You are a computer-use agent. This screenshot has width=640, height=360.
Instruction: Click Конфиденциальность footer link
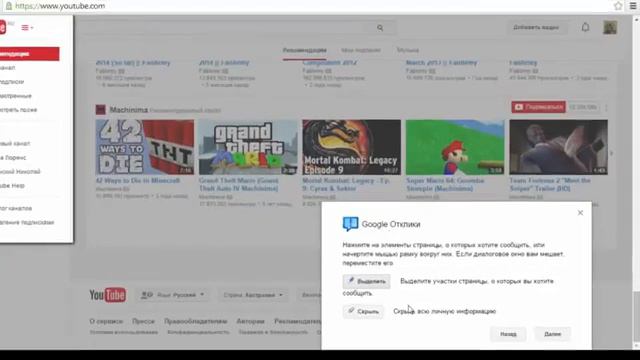198,332
